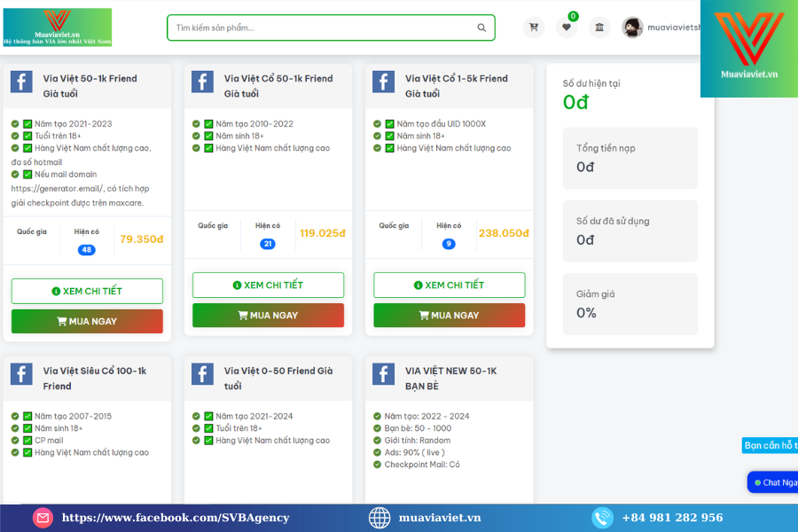Image resolution: width=798 pixels, height=532 pixels.
Task: Click the price 79.350đ
Action: [x=142, y=239]
